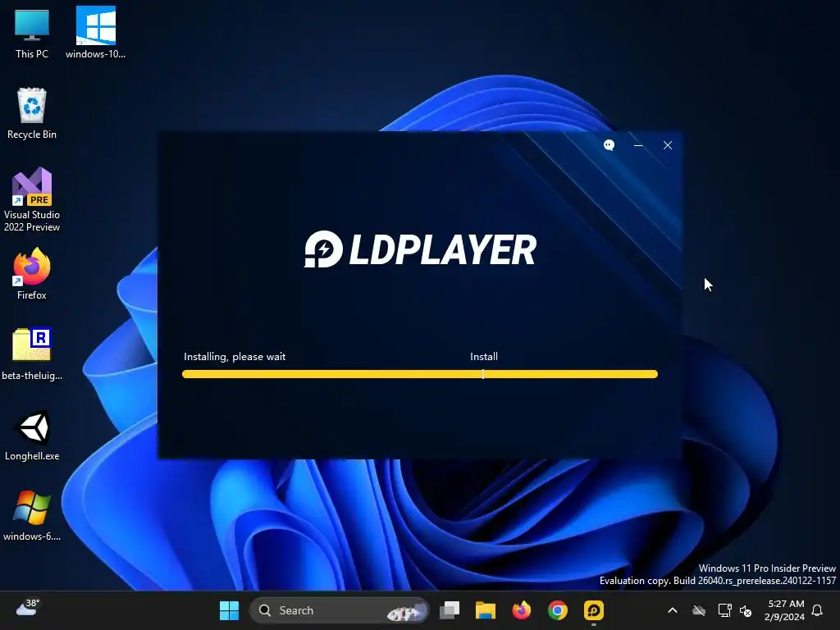Select the Recycle Bin desktop icon
The image size is (840, 630).
coord(32,113)
